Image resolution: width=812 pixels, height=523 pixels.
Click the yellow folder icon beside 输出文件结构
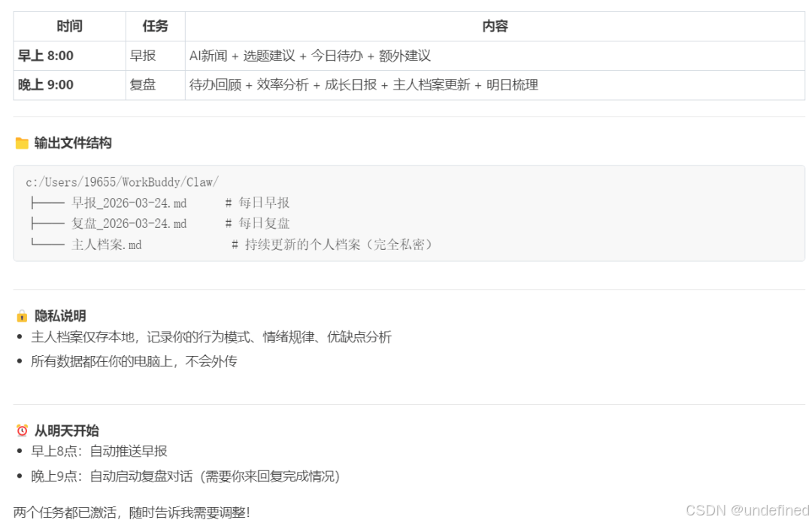coord(22,143)
